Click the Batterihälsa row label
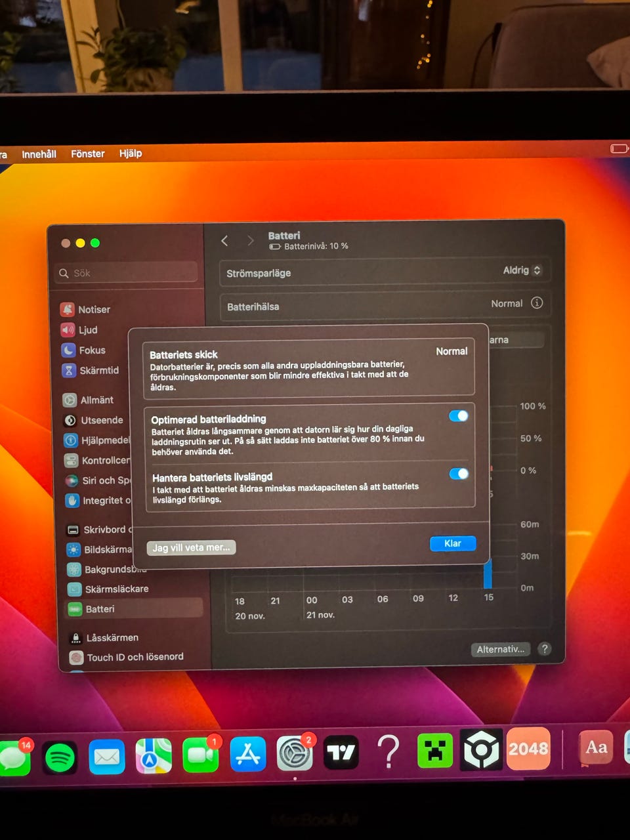Screen dimensions: 630x840 click(x=253, y=306)
